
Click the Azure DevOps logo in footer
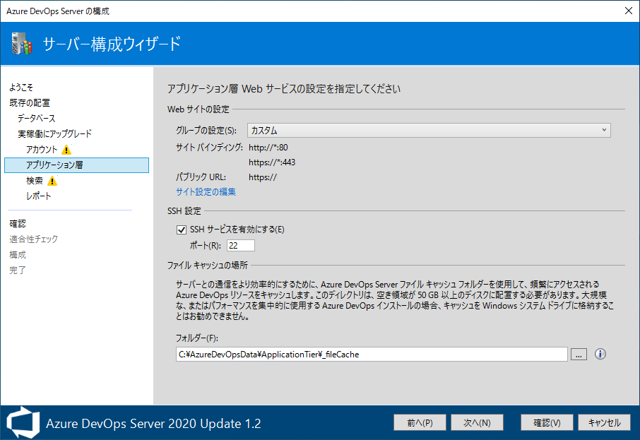24,423
